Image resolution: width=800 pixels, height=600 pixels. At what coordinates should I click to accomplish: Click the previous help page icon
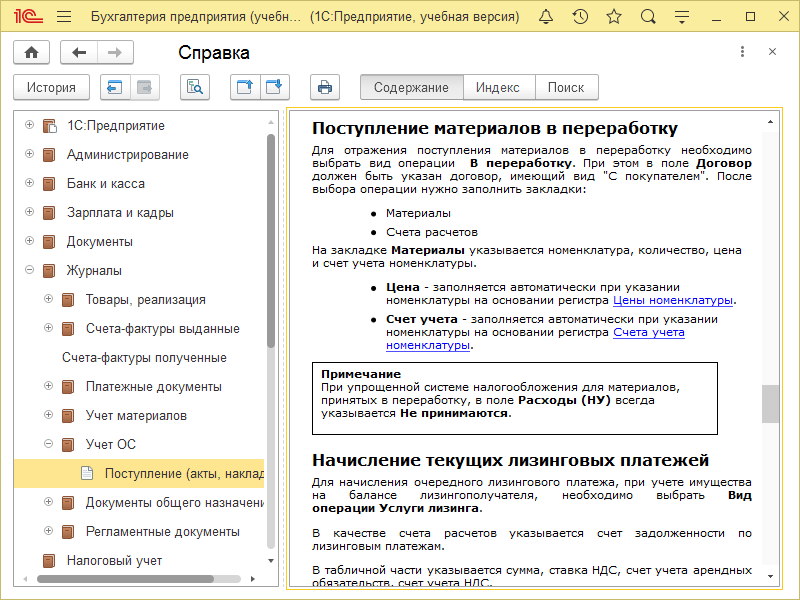pyautogui.click(x=115, y=87)
